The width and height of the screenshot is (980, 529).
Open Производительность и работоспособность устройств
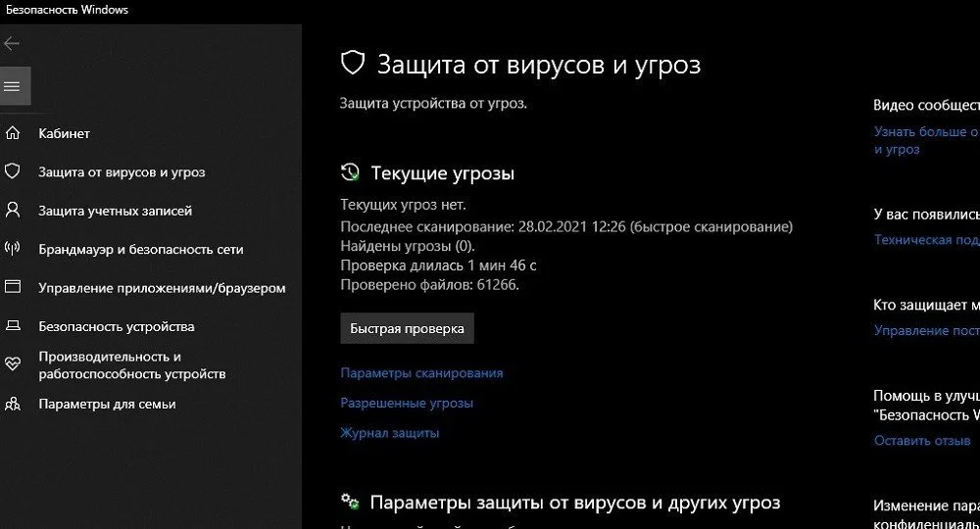pos(132,365)
